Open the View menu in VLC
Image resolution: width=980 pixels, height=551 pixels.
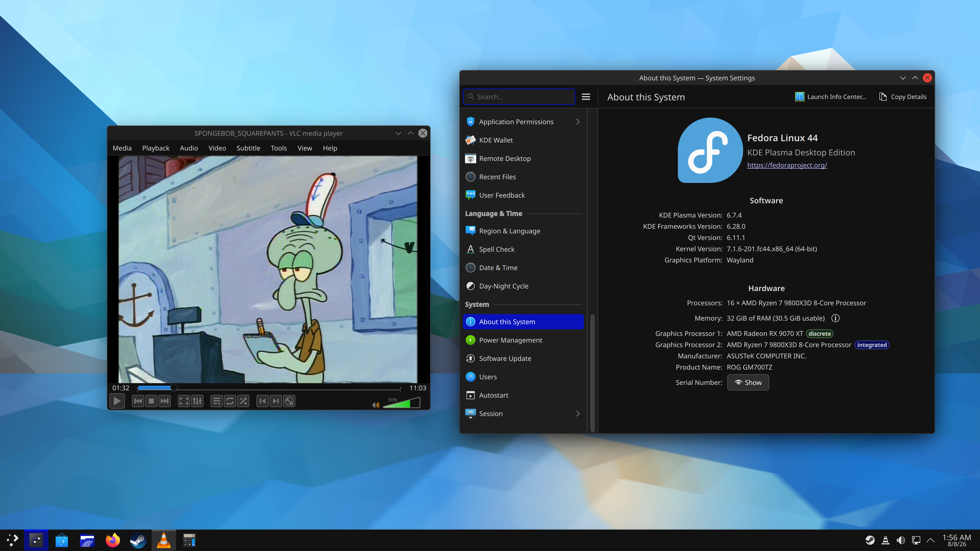point(305,148)
